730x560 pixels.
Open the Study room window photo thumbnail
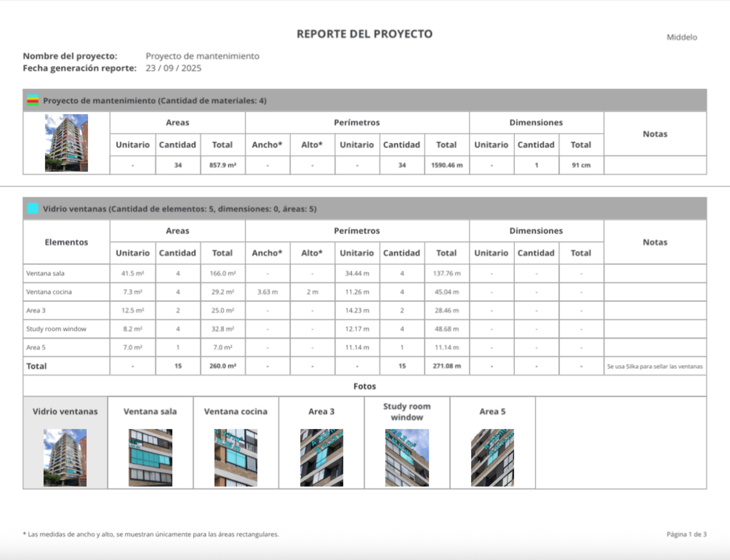coord(407,457)
